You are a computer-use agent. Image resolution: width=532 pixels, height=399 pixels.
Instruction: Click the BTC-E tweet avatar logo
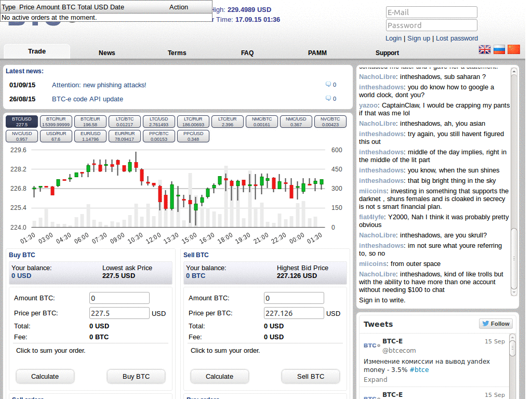pyautogui.click(x=371, y=345)
